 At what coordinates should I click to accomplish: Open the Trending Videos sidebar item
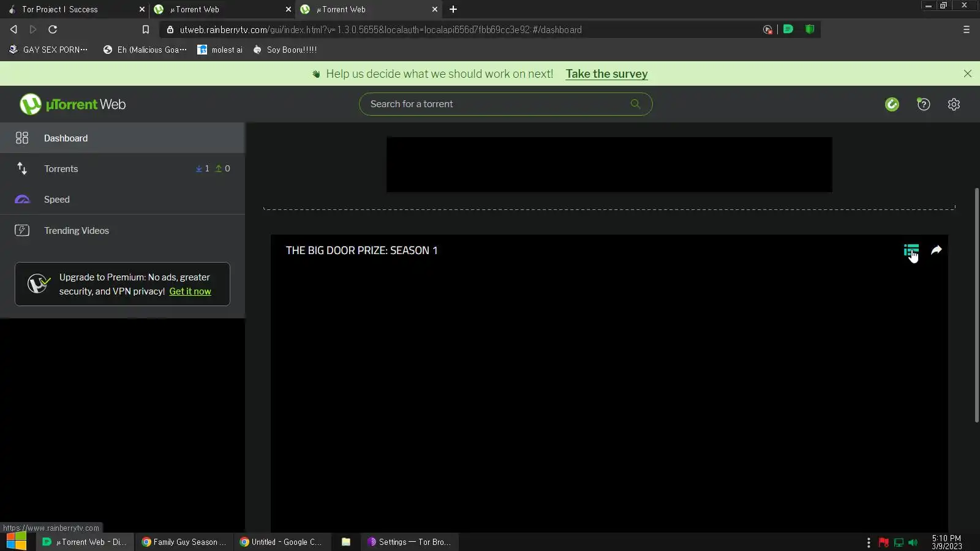[x=123, y=230]
